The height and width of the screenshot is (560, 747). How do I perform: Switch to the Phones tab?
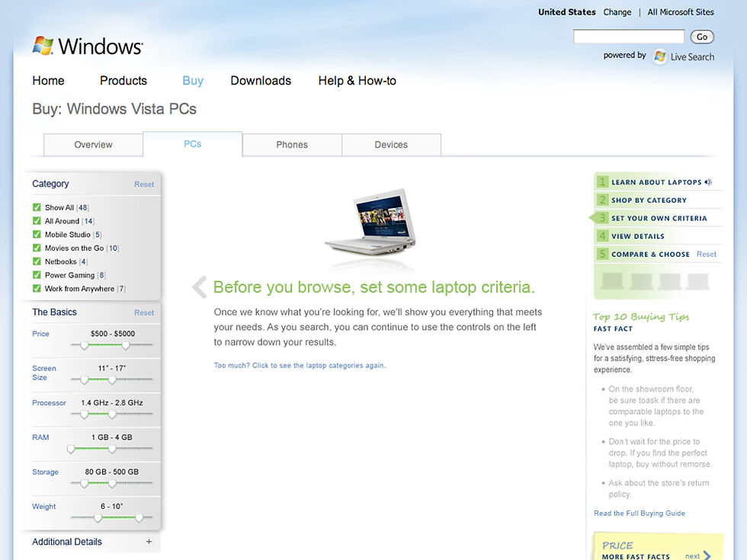[x=292, y=144]
